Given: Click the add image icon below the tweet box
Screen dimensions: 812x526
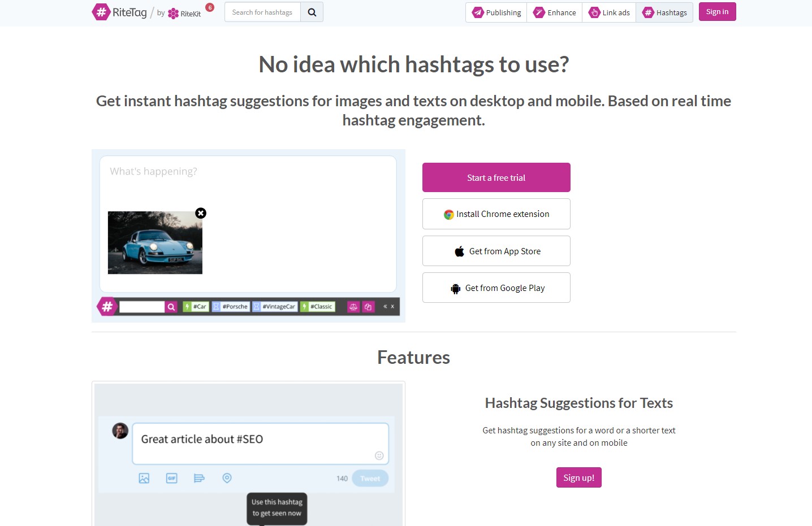Looking at the screenshot, I should [144, 478].
